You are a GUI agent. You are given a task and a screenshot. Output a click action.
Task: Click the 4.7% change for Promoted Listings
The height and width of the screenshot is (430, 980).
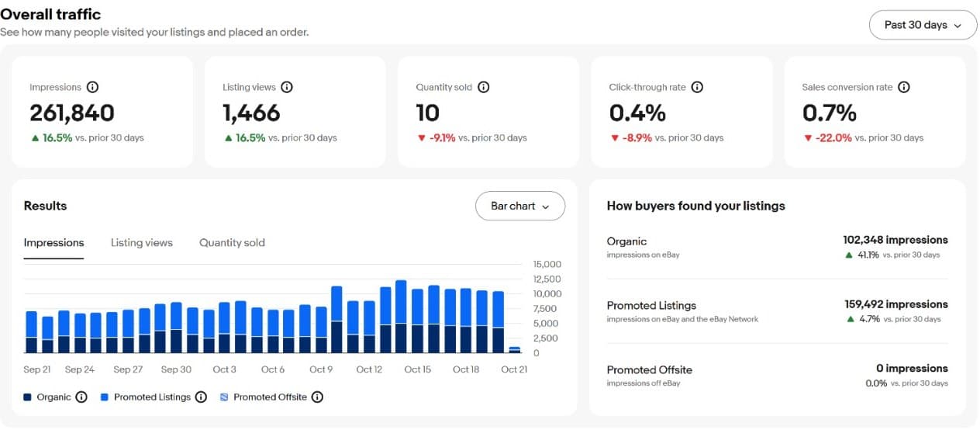coord(870,319)
